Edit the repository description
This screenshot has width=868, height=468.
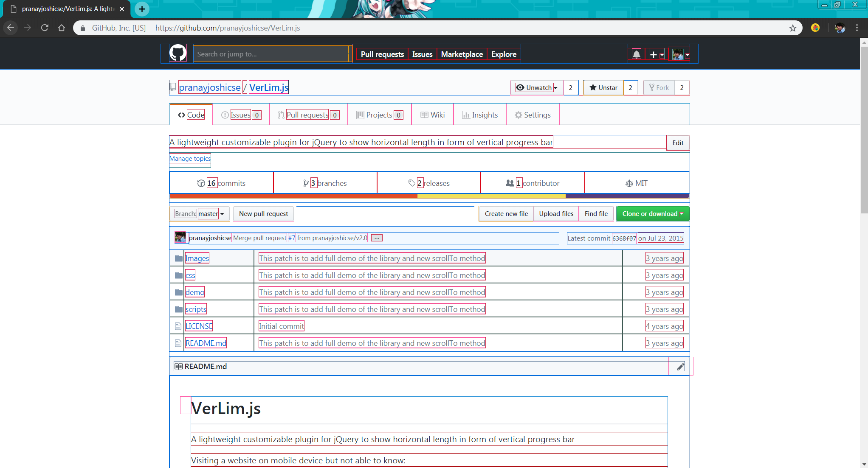678,143
